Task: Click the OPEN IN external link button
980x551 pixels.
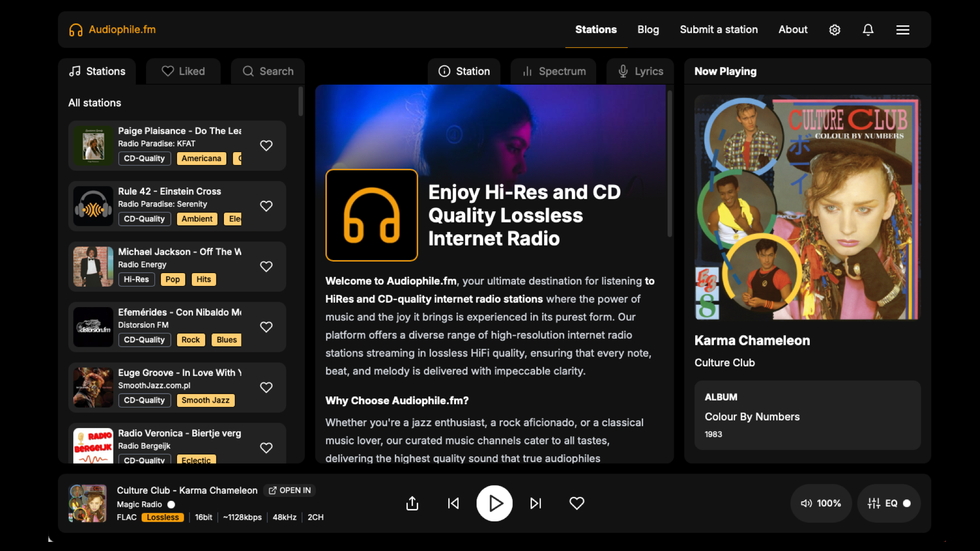Action: (x=290, y=490)
